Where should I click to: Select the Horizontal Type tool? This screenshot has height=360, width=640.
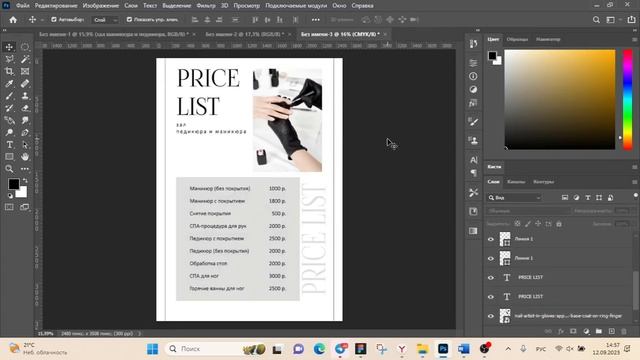coord(9,144)
